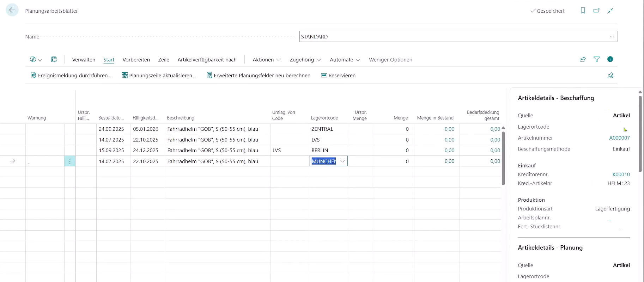Open article number A000007 link

[x=619, y=138]
